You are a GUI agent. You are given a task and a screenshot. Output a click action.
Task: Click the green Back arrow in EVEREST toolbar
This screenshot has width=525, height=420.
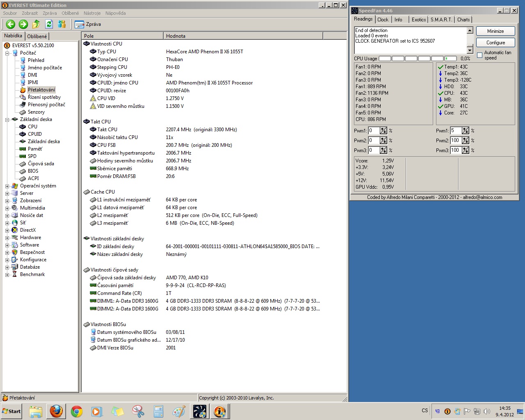[x=11, y=24]
